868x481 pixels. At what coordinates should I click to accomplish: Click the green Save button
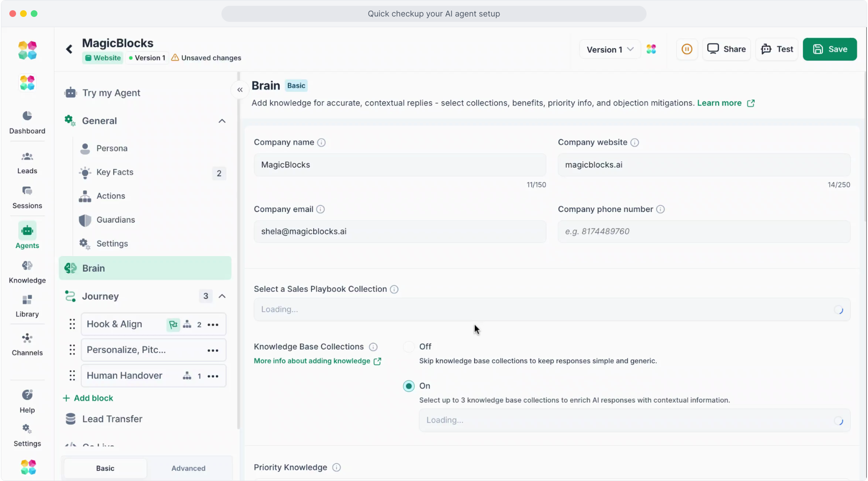(829, 49)
